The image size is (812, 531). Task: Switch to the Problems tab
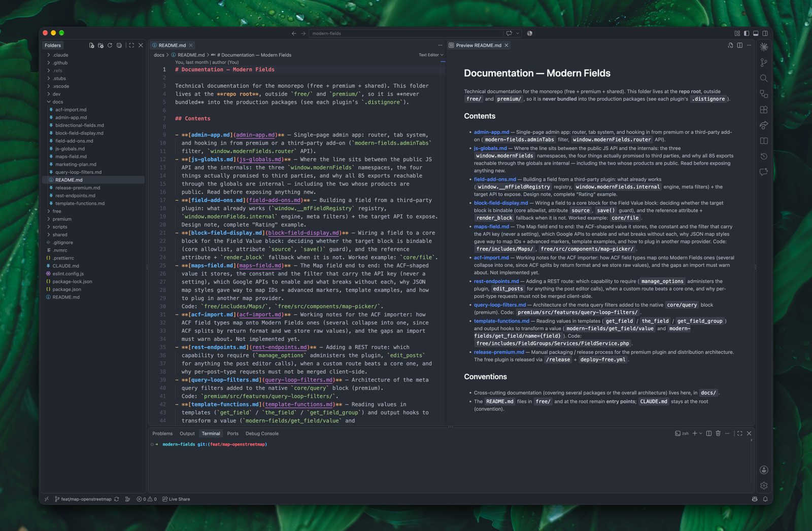(162, 434)
